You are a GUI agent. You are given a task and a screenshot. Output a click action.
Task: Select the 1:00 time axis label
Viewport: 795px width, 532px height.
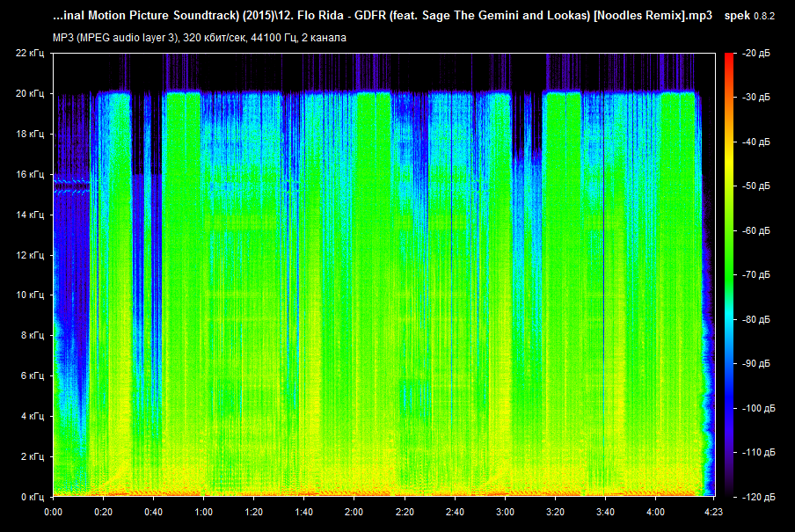203,511
